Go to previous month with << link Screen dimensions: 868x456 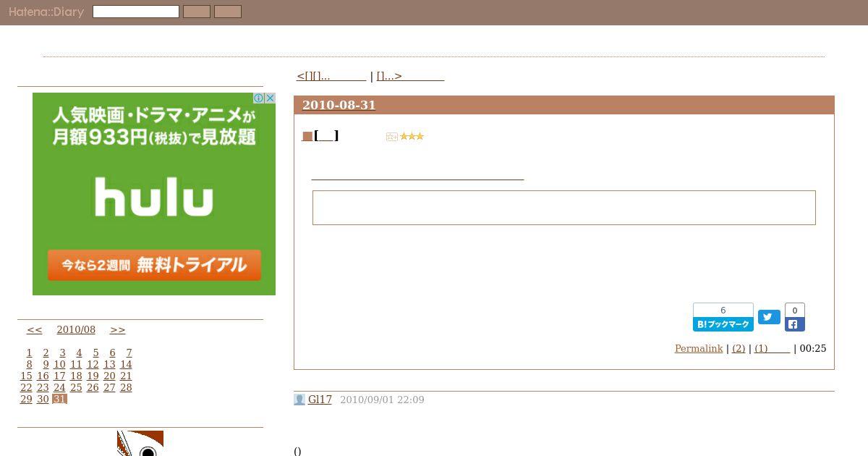(x=35, y=329)
